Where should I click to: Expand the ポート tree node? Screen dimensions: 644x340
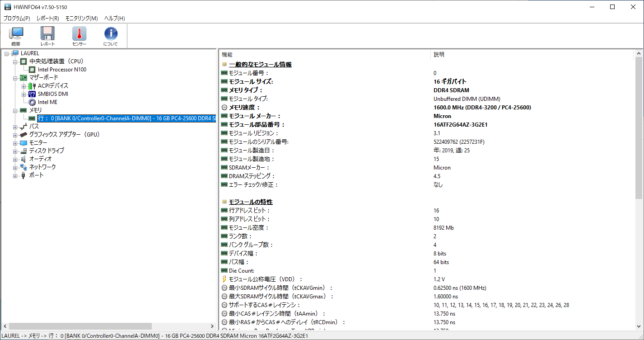tap(15, 175)
